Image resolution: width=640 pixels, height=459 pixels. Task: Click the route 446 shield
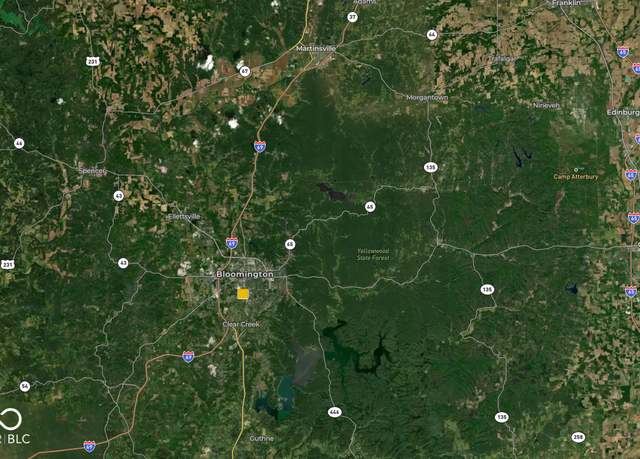[335, 412]
